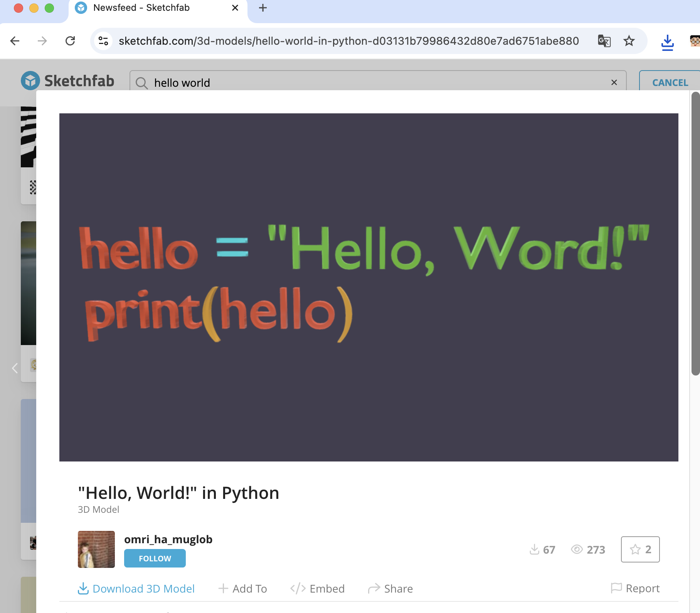Like the model with star button

(x=640, y=549)
